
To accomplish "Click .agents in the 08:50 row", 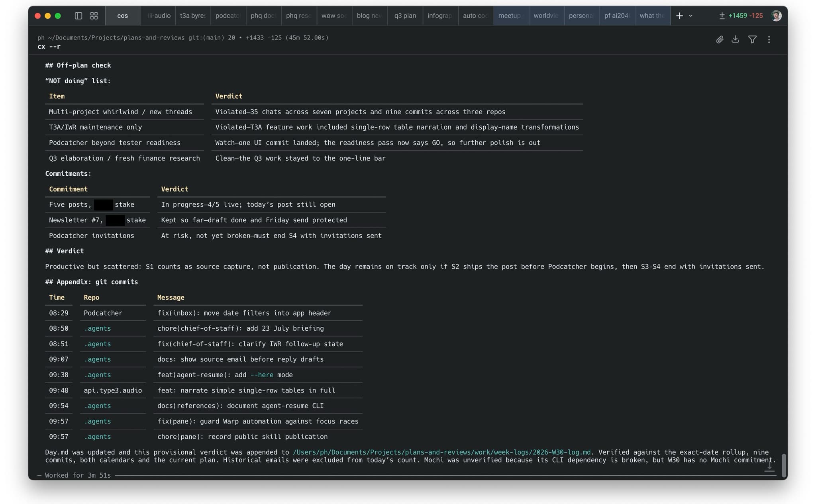I will point(97,328).
